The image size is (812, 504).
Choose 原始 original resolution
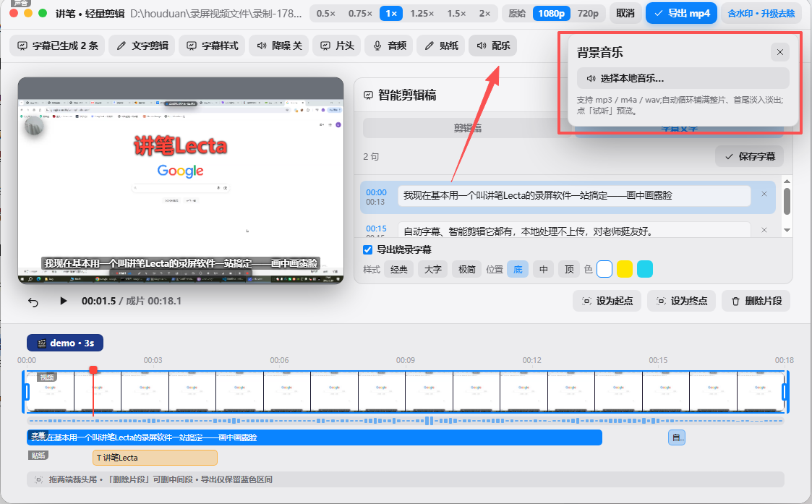point(517,14)
